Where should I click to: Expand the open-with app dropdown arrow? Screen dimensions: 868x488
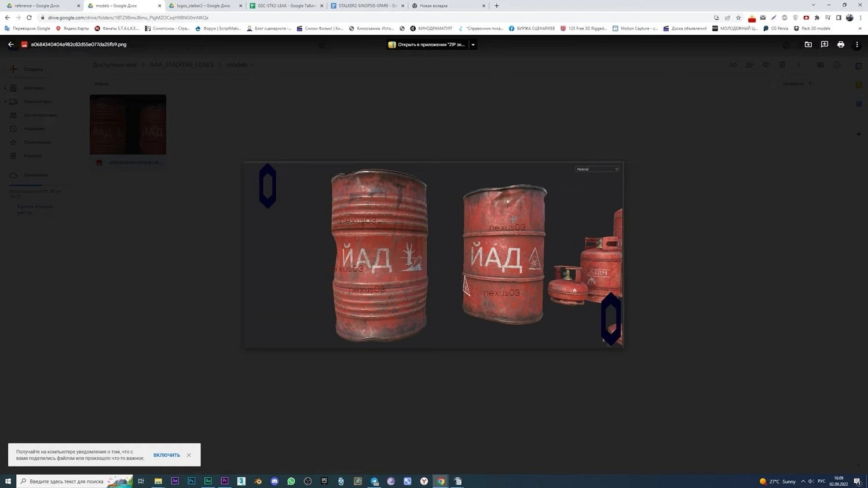[473, 45]
